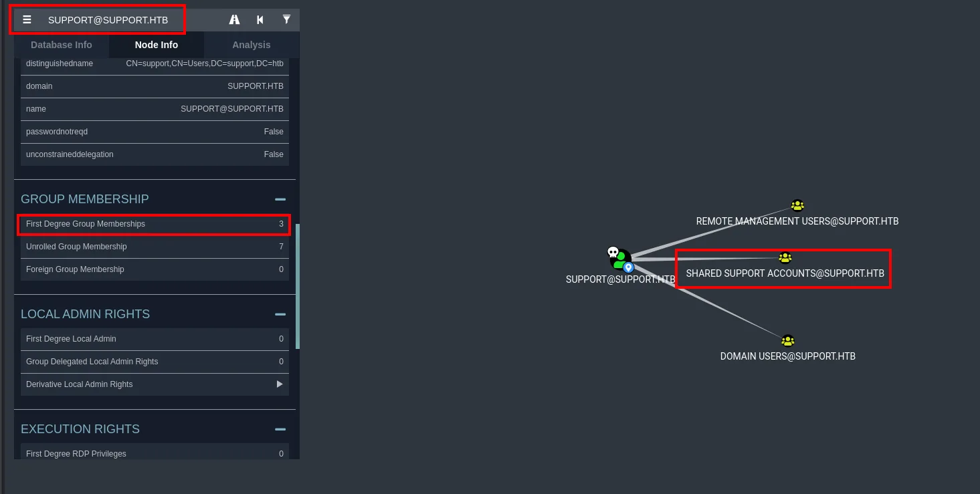Click the name property row
This screenshot has width=980, height=494.
[x=155, y=109]
